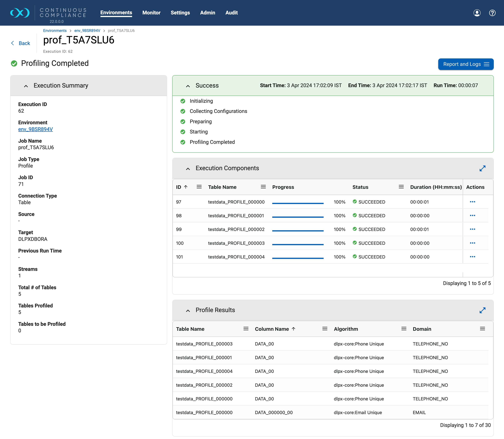
Task: Open actions menu for table ID 101
Action: tap(472, 257)
